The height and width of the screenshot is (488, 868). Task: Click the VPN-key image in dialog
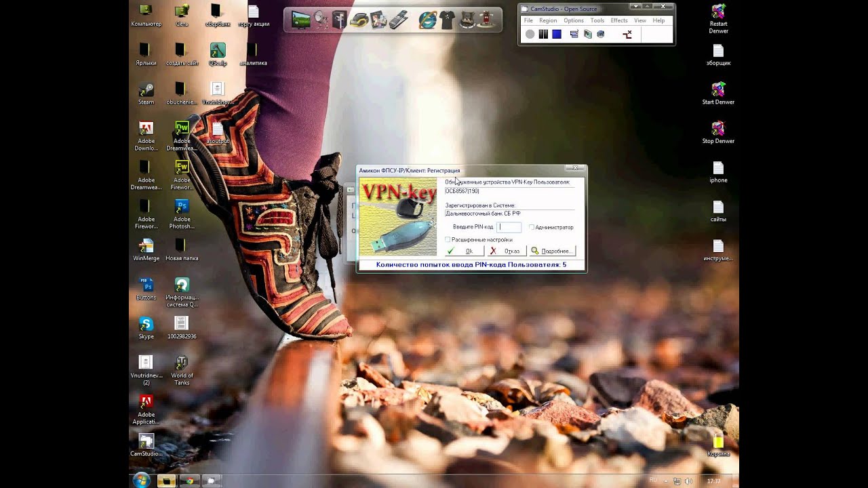[x=399, y=217]
